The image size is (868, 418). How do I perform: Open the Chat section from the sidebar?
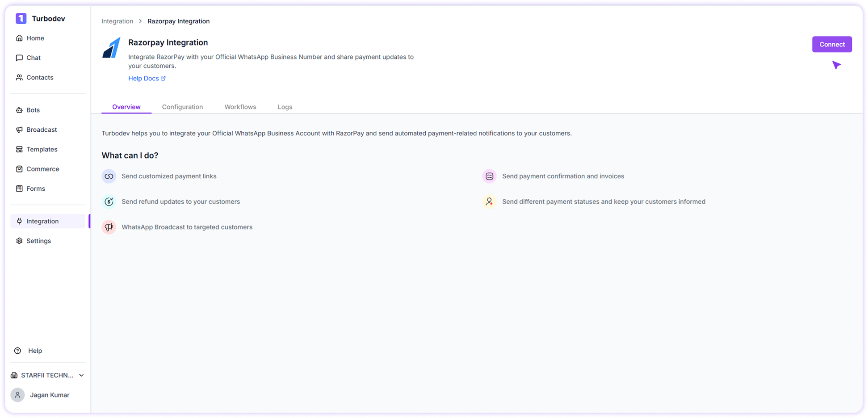click(x=19, y=58)
